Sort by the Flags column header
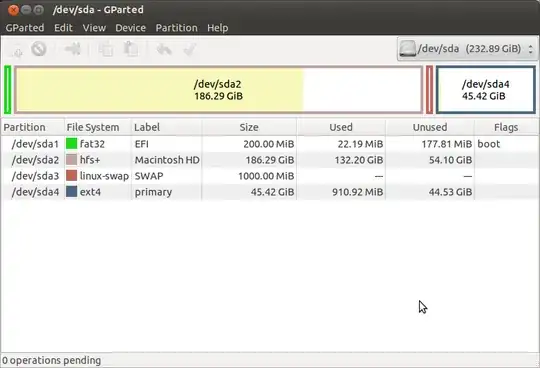This screenshot has width=540, height=368. coord(506,127)
